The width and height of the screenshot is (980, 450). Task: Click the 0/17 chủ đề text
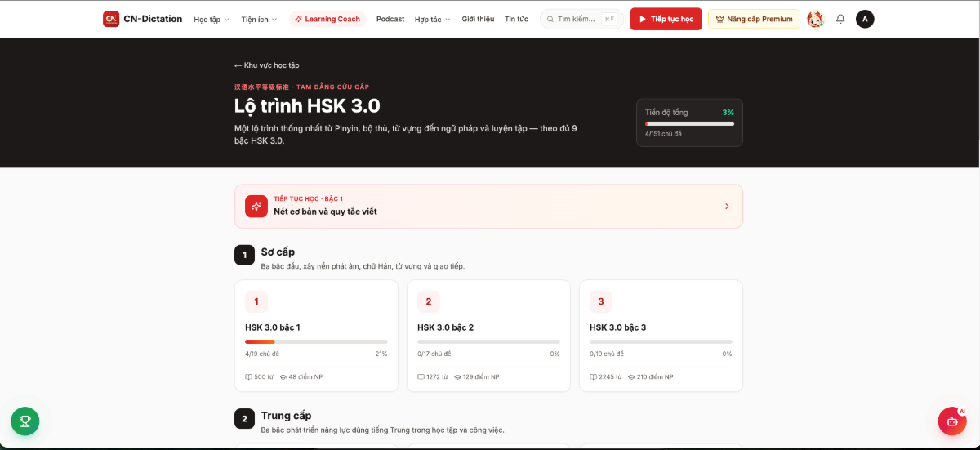(x=434, y=354)
